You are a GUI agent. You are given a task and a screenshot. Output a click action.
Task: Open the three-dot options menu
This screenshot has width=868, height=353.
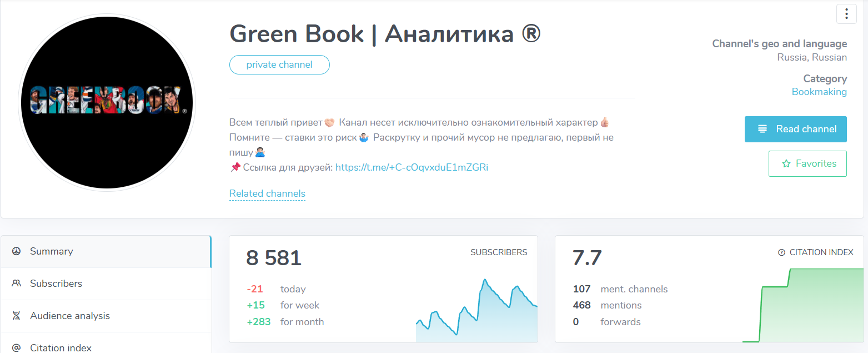tap(846, 14)
